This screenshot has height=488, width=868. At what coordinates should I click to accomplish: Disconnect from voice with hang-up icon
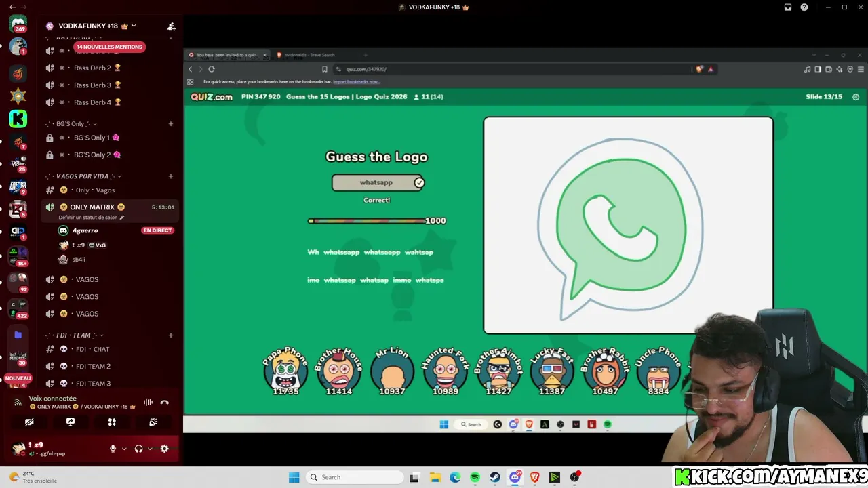pos(164,402)
